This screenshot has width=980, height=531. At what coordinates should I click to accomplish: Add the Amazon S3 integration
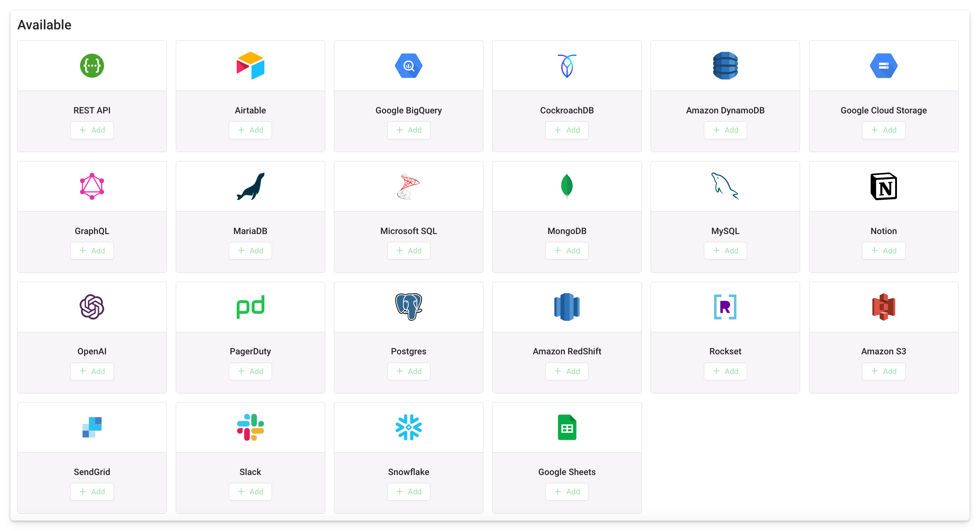pyautogui.click(x=883, y=371)
